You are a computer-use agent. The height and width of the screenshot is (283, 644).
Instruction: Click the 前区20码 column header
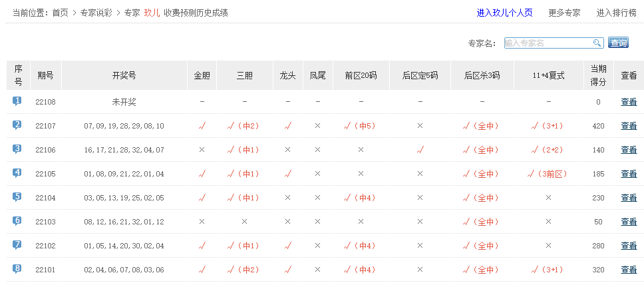pos(361,76)
